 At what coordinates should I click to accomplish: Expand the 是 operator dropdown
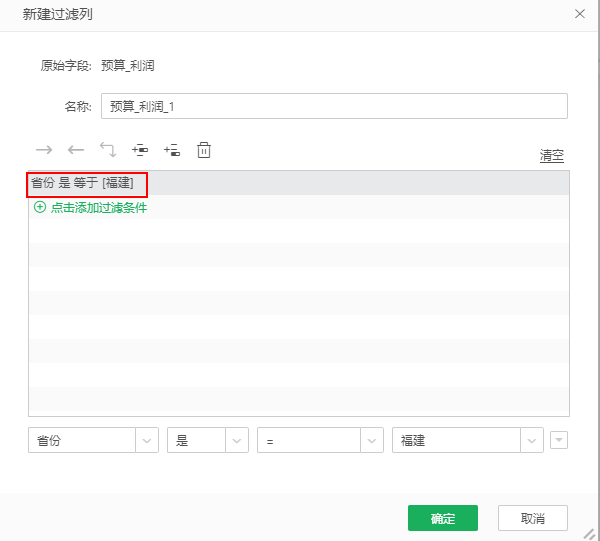(237, 441)
